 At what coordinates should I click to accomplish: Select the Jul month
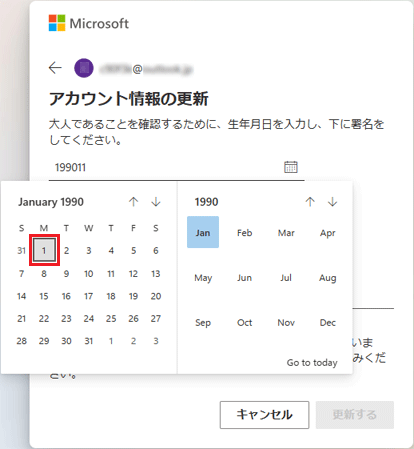286,277
